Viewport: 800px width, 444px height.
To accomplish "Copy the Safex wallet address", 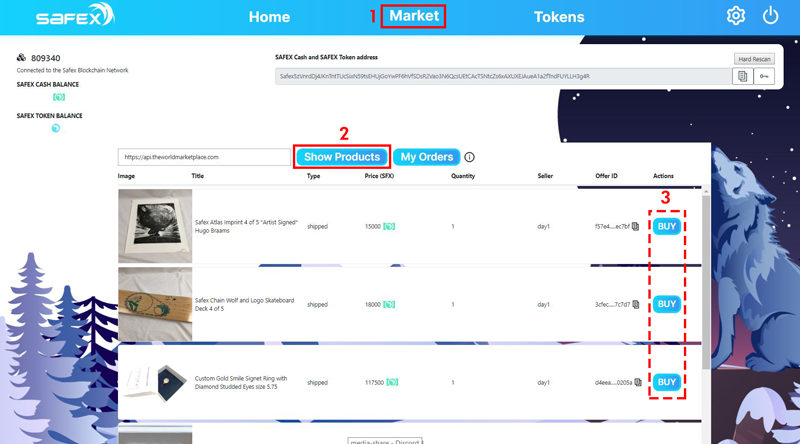I will click(x=742, y=76).
